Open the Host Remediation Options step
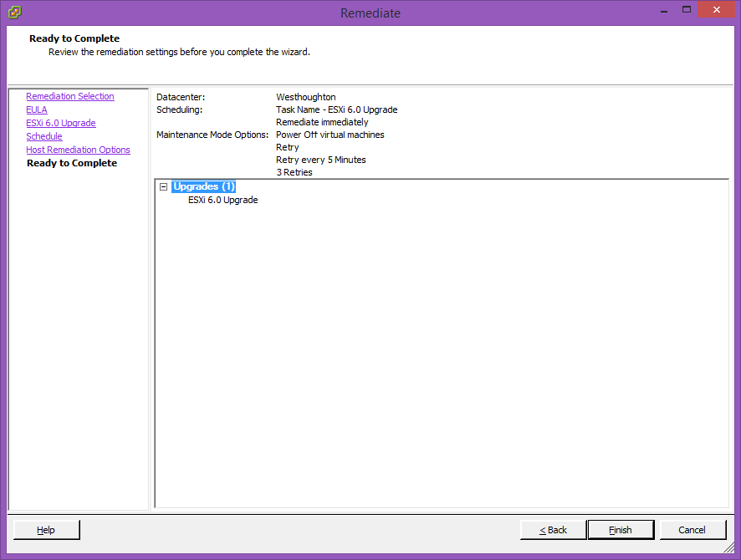 pos(78,150)
